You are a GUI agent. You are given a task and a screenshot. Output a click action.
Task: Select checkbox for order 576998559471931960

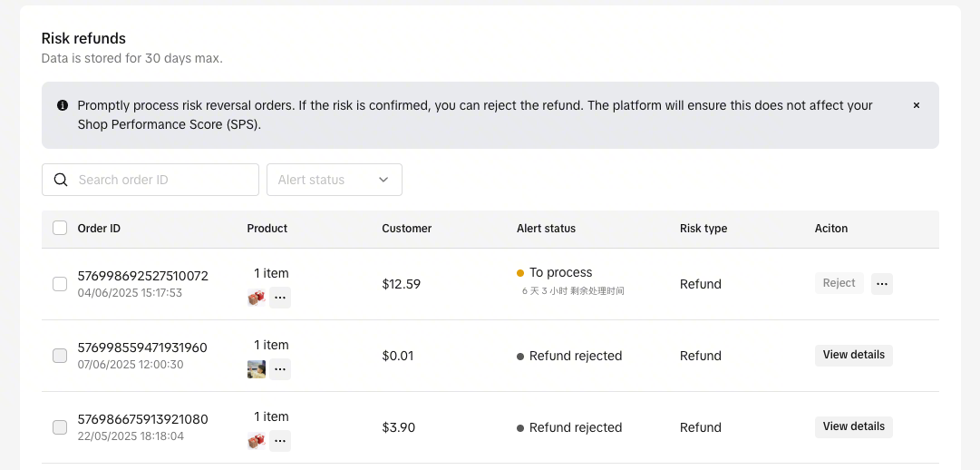click(60, 356)
